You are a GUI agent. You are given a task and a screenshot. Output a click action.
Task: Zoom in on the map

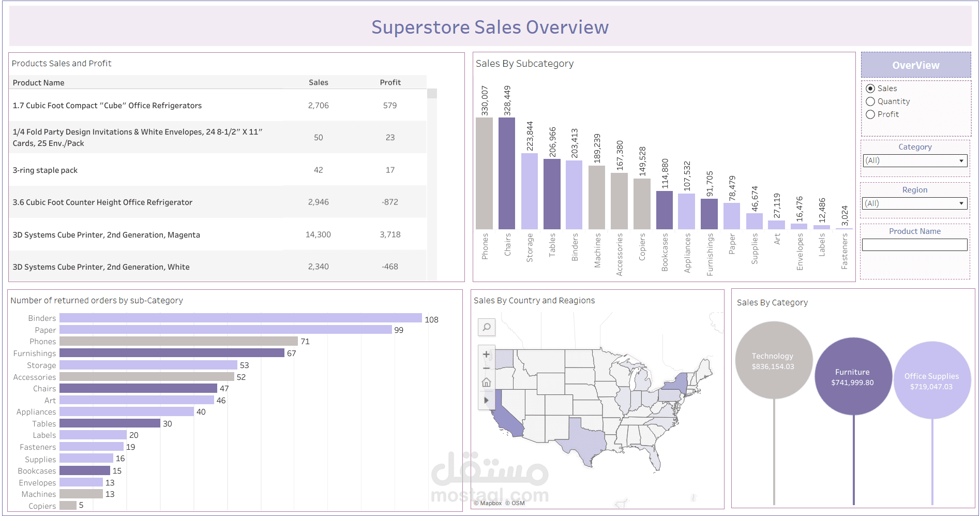coord(486,355)
